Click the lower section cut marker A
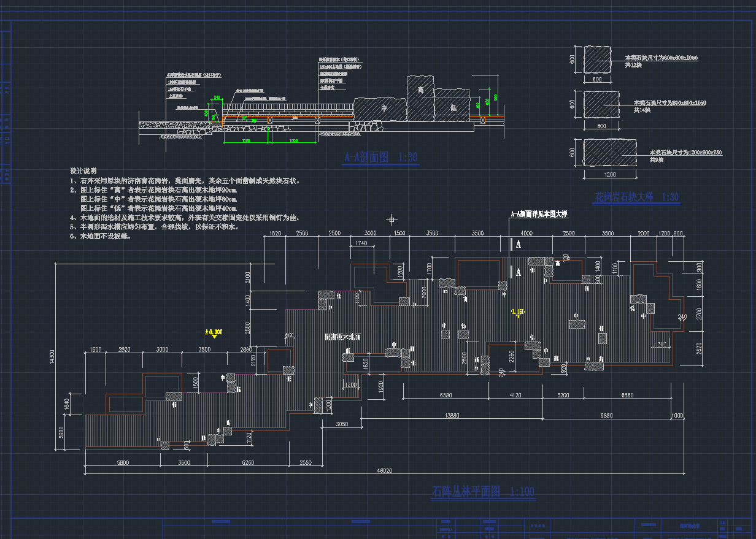This screenshot has width=756, height=539. point(518,270)
